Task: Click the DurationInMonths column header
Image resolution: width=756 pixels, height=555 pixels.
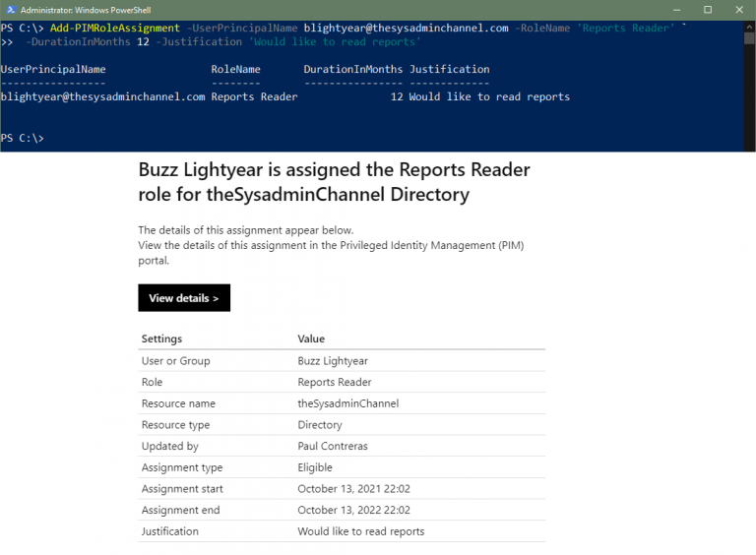Action: (x=353, y=69)
